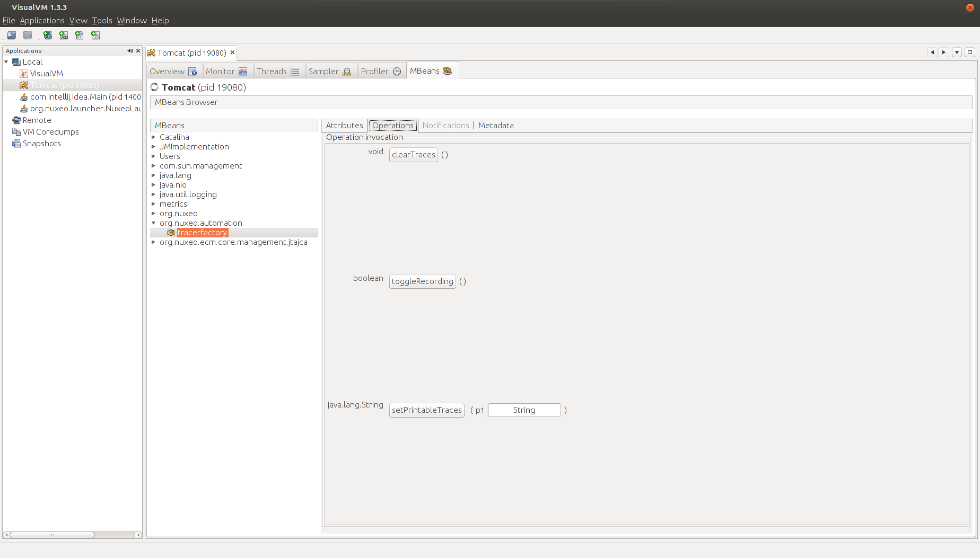Click the p1 String parameter field

(x=524, y=410)
